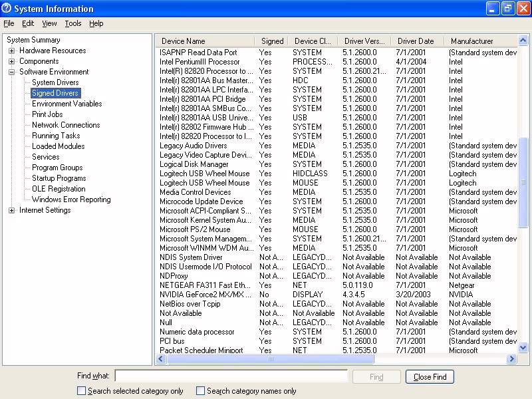Sort by the Device Name column header

tap(205, 41)
